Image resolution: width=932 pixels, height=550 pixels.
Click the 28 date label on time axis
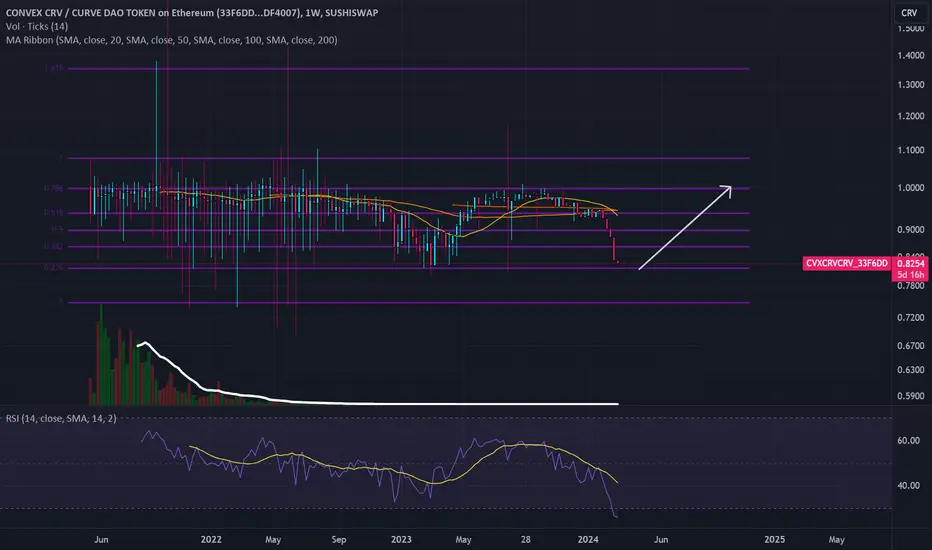[x=525, y=539]
